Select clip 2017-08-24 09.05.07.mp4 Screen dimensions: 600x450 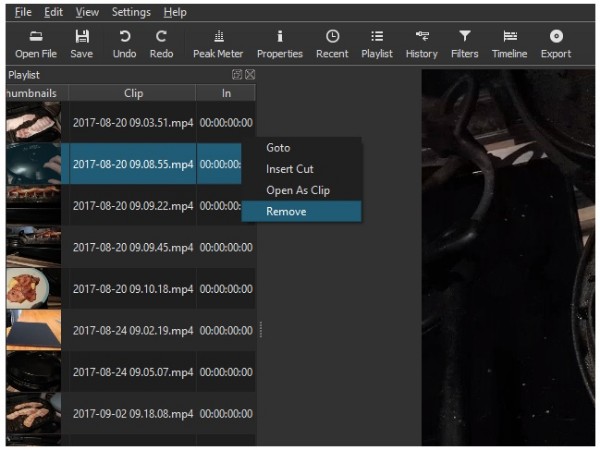[133, 372]
